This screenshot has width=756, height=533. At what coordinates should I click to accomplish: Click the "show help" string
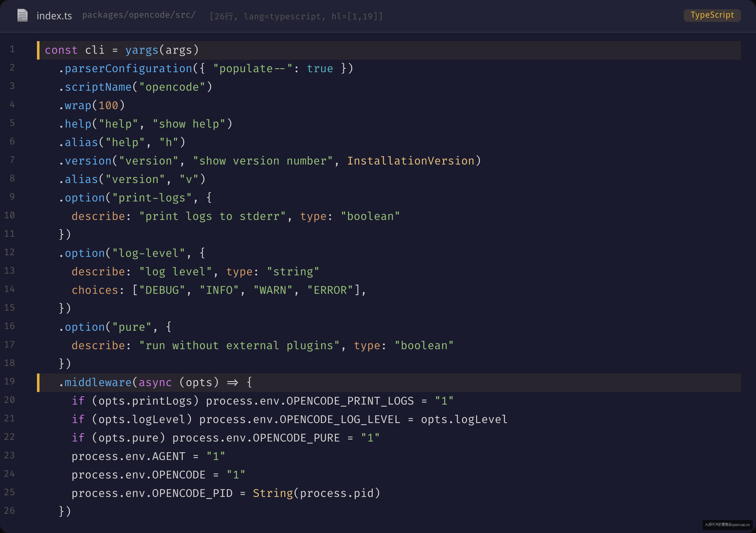(x=189, y=124)
